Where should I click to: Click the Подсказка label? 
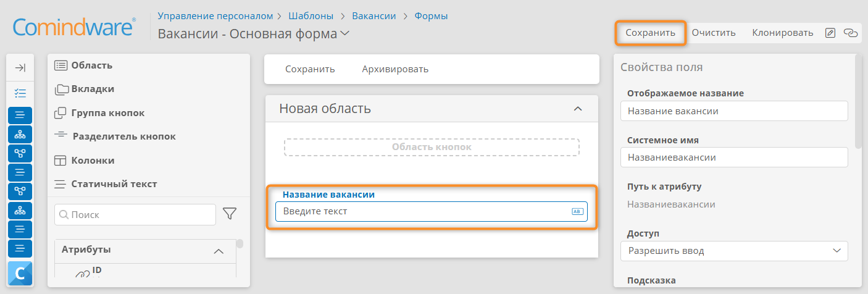pos(651,280)
